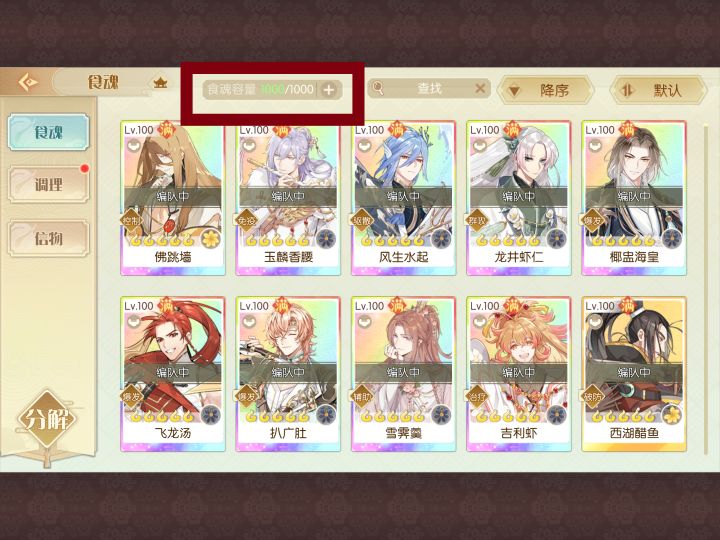Open the 默认 sort type dropdown
This screenshot has height=540, width=720.
(x=658, y=90)
